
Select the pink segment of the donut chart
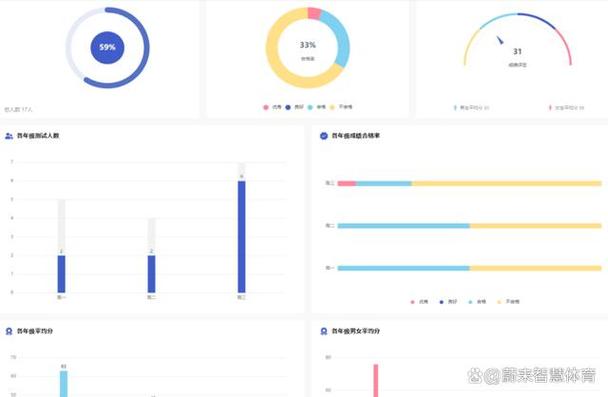tap(314, 13)
